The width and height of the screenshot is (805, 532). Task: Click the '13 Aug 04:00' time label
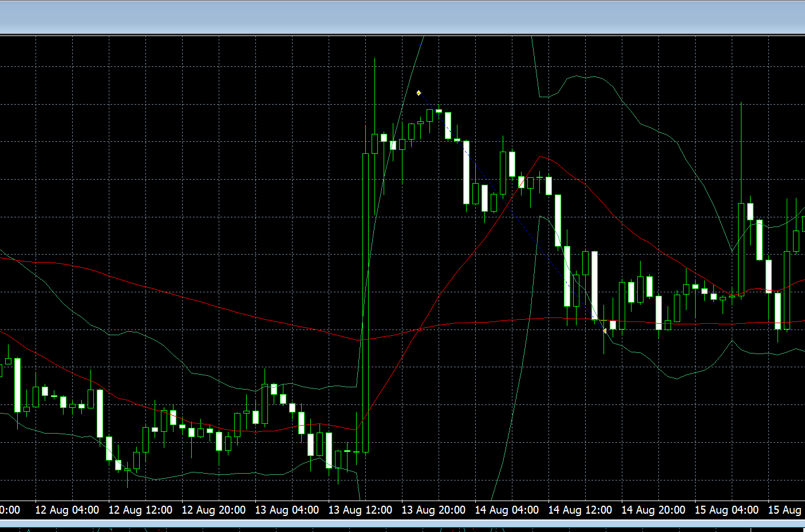(x=287, y=510)
